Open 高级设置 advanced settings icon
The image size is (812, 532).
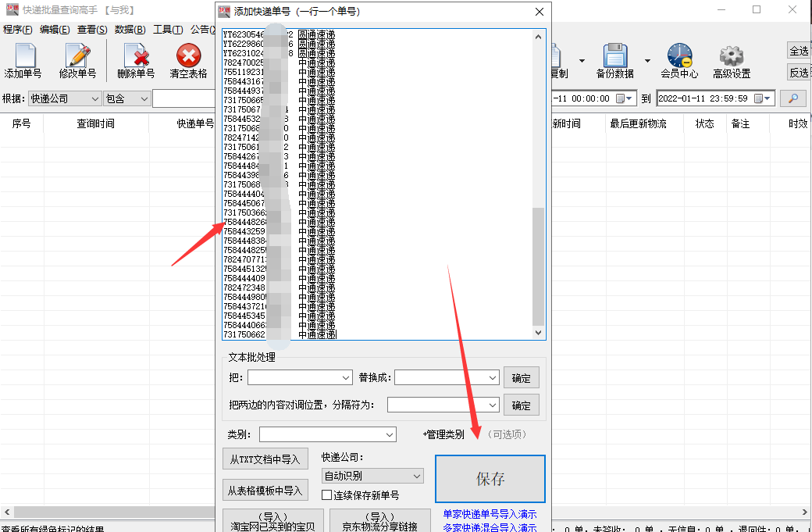click(x=731, y=60)
